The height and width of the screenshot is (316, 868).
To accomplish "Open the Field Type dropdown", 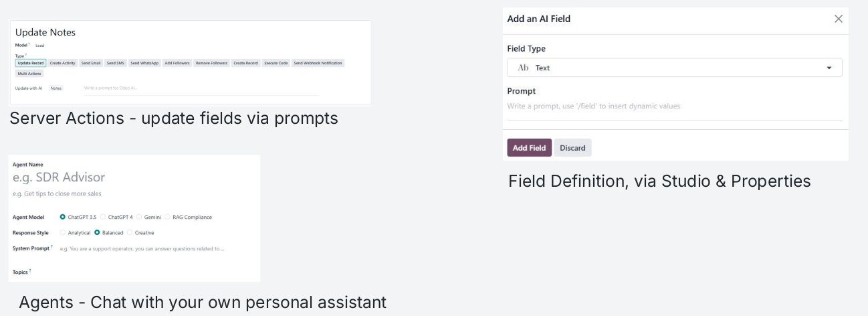I will pos(829,68).
